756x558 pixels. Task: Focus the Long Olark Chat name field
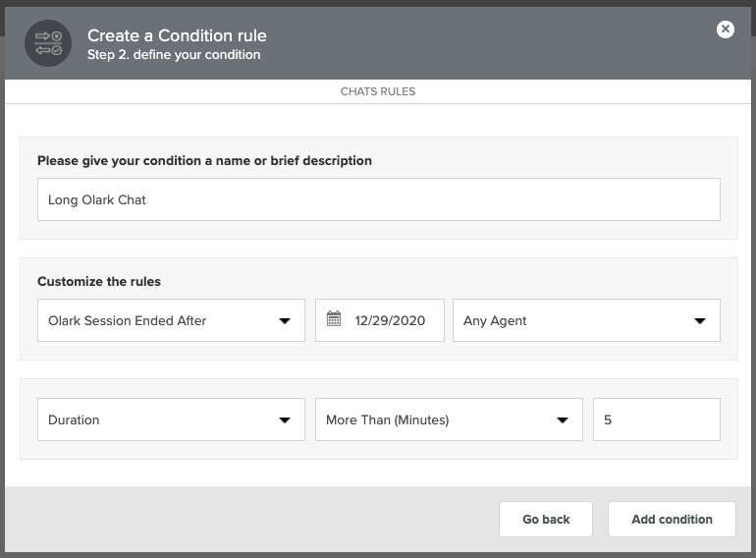[x=379, y=199]
